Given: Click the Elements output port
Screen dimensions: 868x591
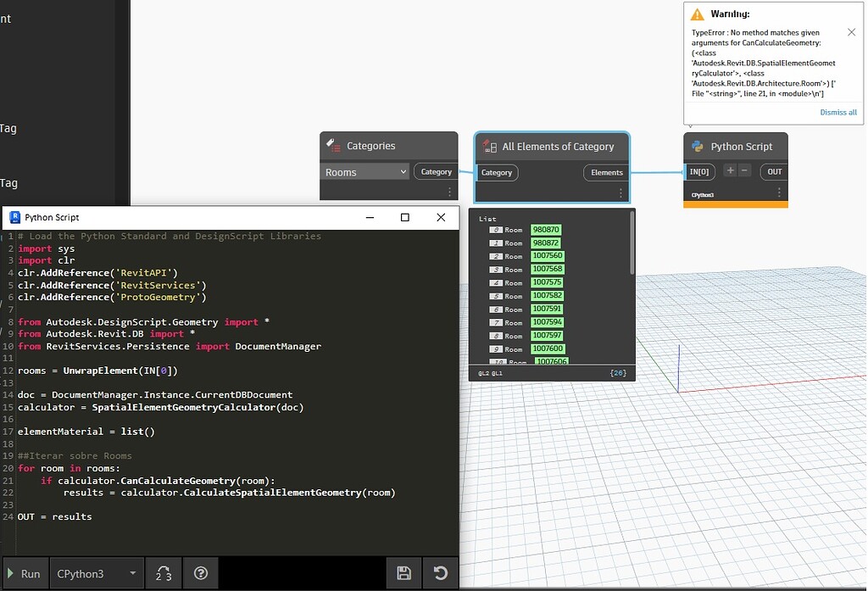Looking at the screenshot, I should tap(606, 172).
